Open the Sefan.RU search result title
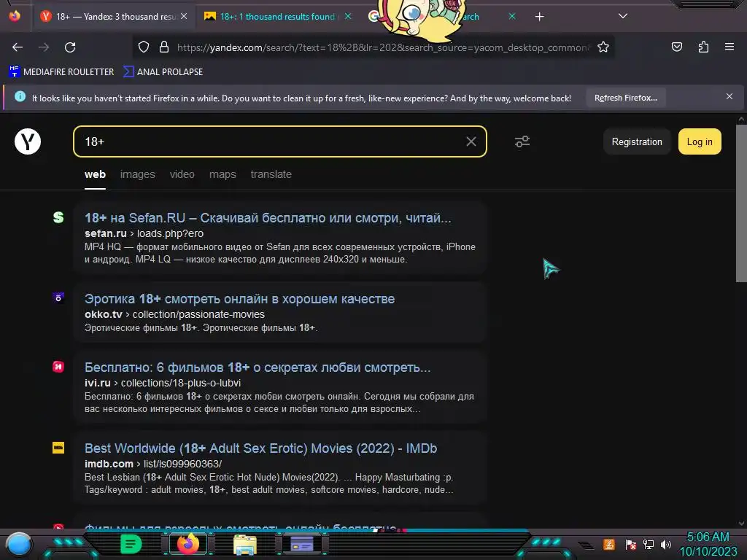This screenshot has height=560, width=747. (268, 218)
